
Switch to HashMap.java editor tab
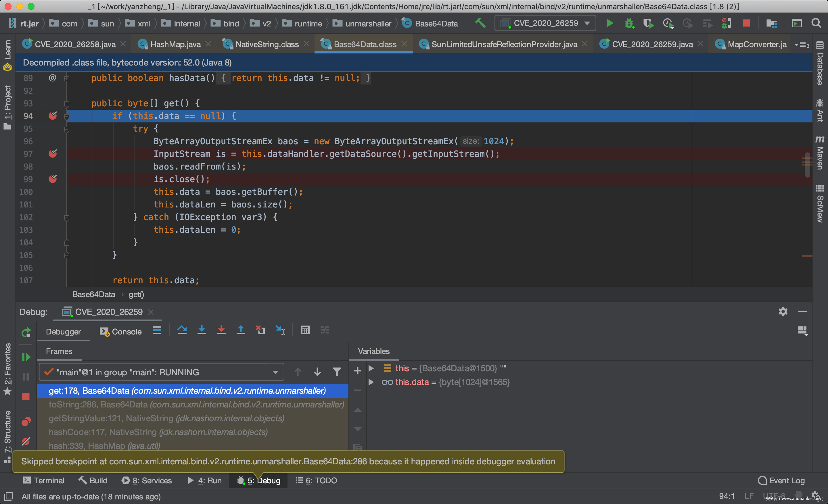click(175, 44)
